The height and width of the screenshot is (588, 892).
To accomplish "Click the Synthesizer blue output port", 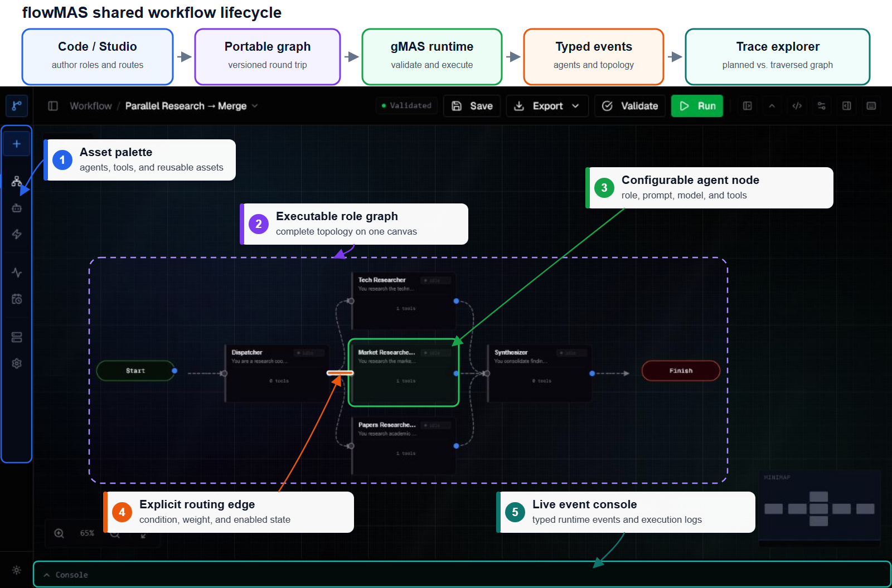I will (x=592, y=373).
